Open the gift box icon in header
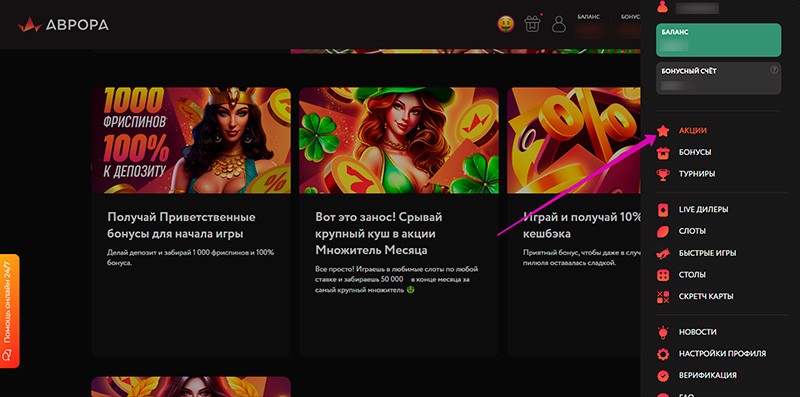 pyautogui.click(x=532, y=23)
